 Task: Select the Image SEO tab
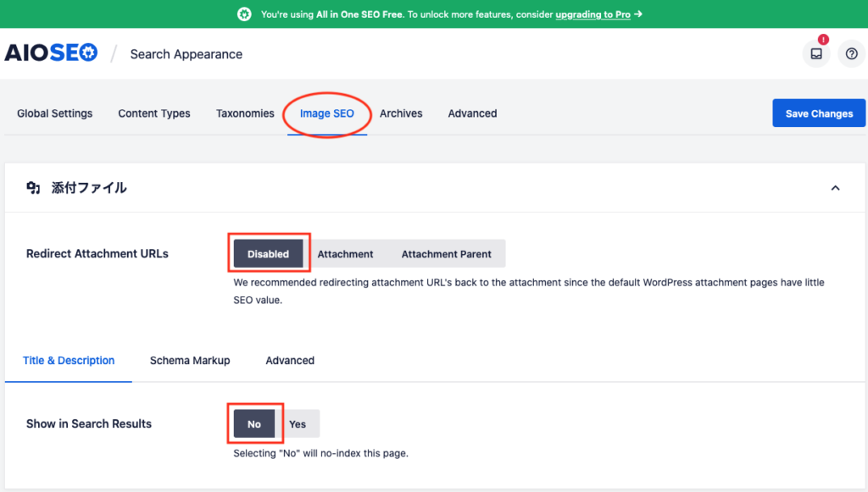point(327,113)
